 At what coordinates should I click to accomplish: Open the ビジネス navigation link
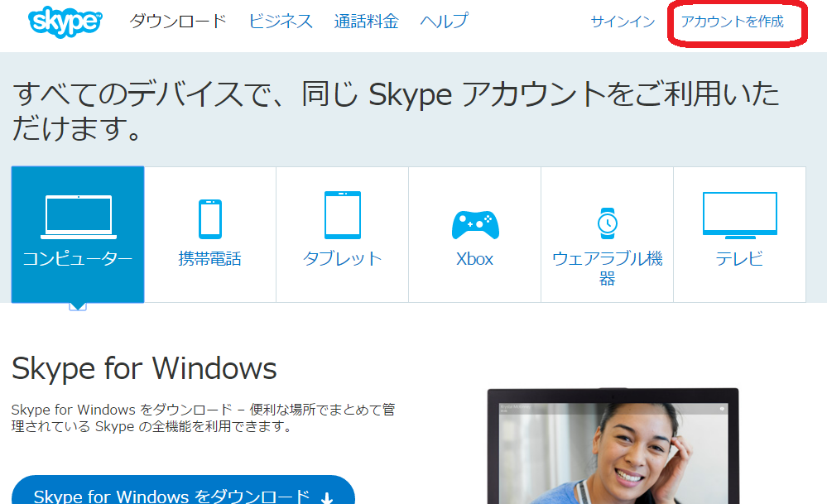pos(281,21)
